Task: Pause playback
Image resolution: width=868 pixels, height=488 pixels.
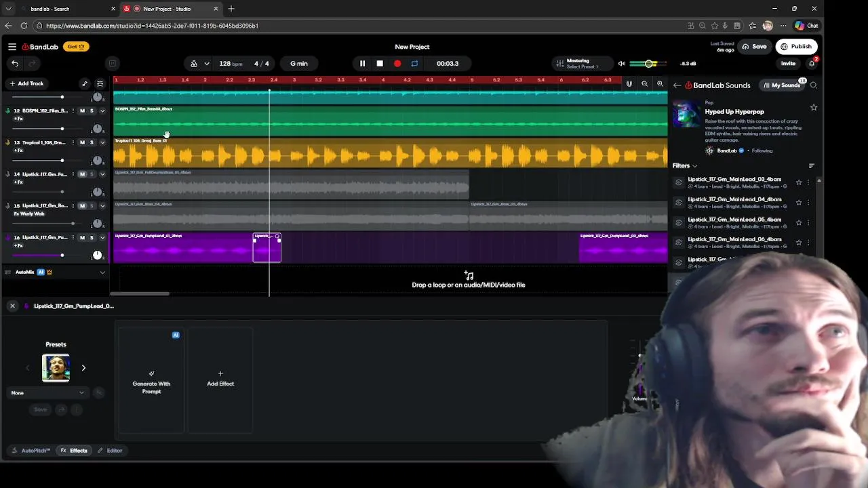Action: tap(362, 64)
